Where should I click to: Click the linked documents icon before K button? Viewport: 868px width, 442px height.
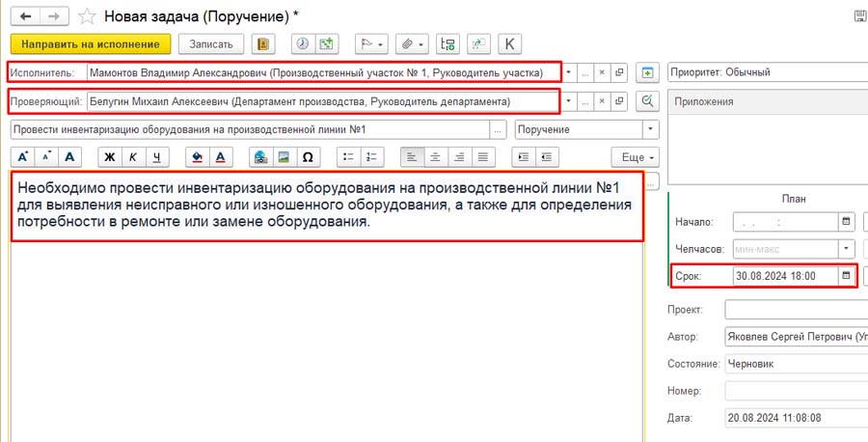pos(478,44)
